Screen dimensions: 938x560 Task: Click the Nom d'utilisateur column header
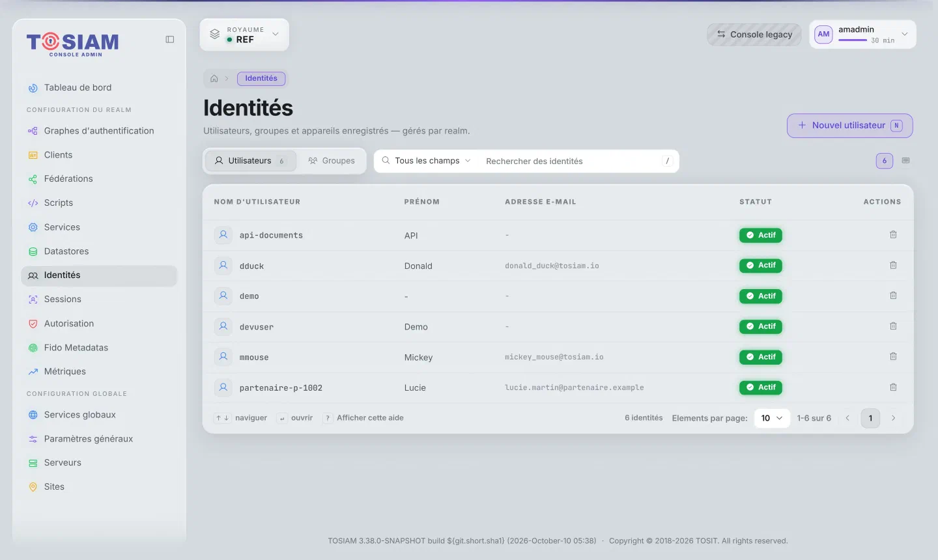click(x=257, y=202)
